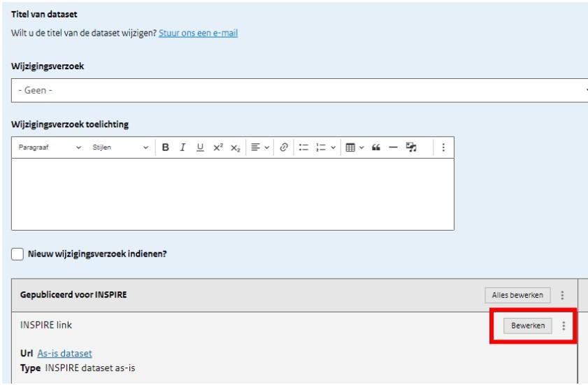Open the options menu beside Alles bewerken

pyautogui.click(x=562, y=295)
